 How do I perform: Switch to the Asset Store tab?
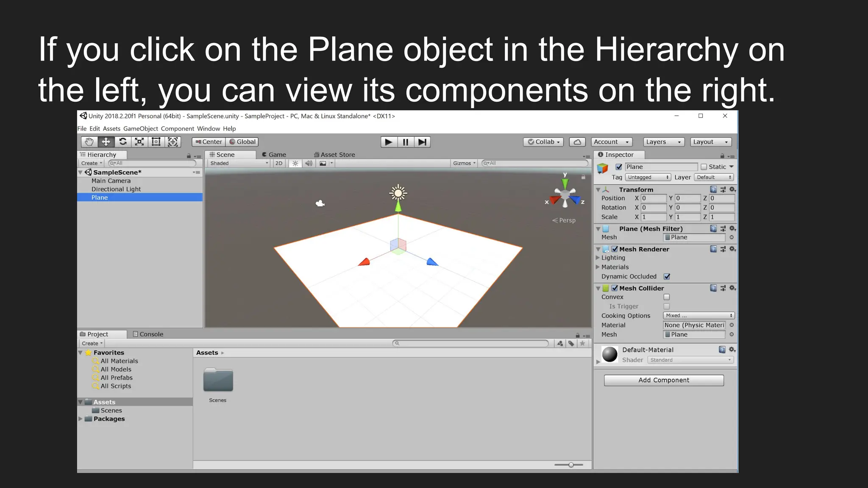pyautogui.click(x=334, y=155)
